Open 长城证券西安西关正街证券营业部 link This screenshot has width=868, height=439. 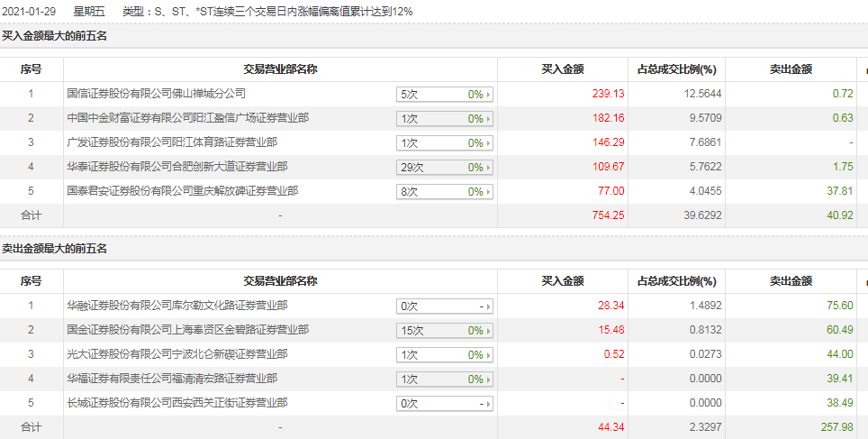[177, 403]
